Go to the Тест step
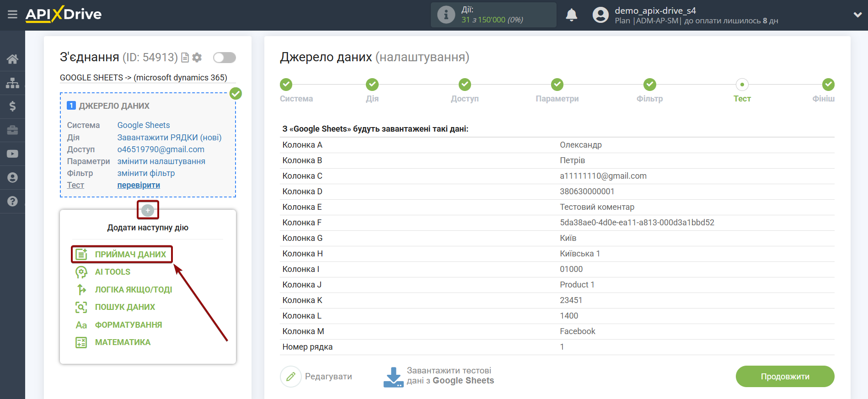The height and width of the screenshot is (399, 868). pos(742,85)
